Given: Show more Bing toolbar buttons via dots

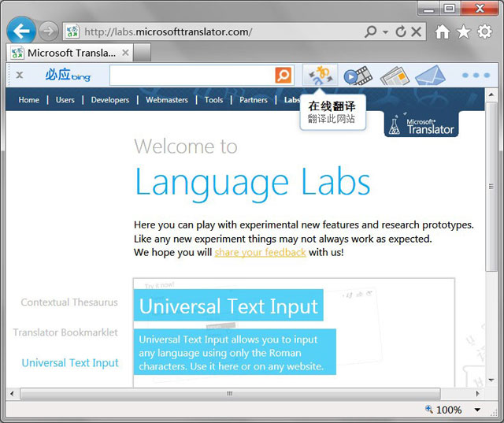Looking at the screenshot, I should coord(476,75).
